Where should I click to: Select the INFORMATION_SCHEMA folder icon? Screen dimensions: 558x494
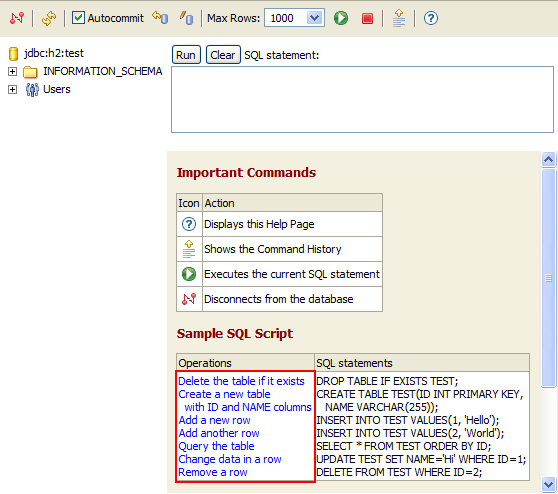(x=30, y=72)
